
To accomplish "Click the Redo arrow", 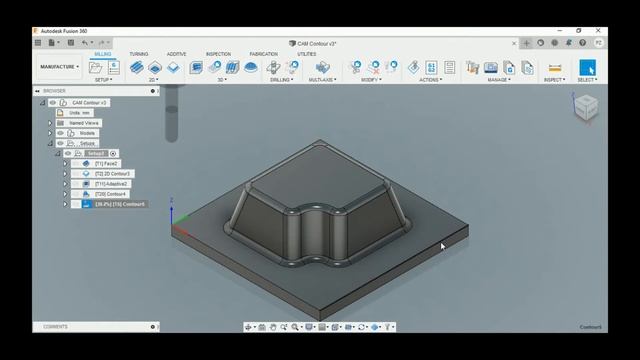I will (x=101, y=42).
